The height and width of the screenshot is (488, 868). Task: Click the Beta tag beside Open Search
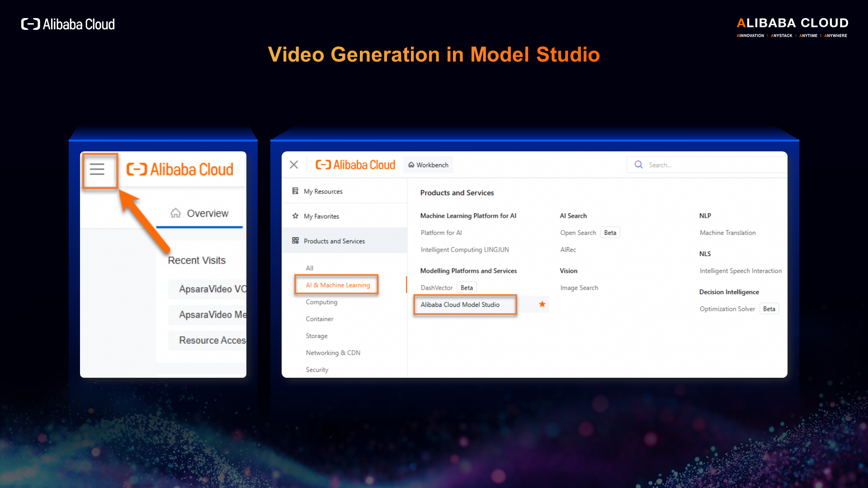(610, 233)
